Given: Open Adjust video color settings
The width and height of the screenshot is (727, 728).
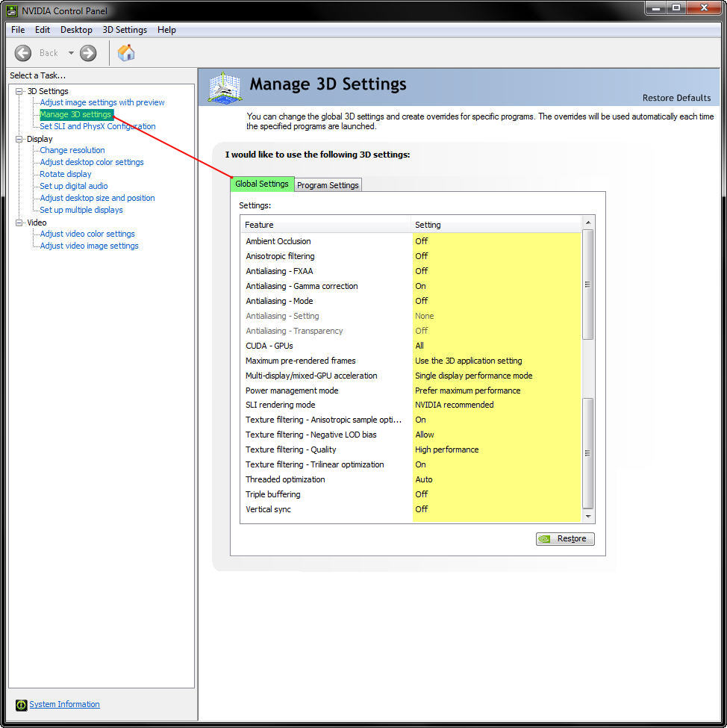Looking at the screenshot, I should pos(87,234).
